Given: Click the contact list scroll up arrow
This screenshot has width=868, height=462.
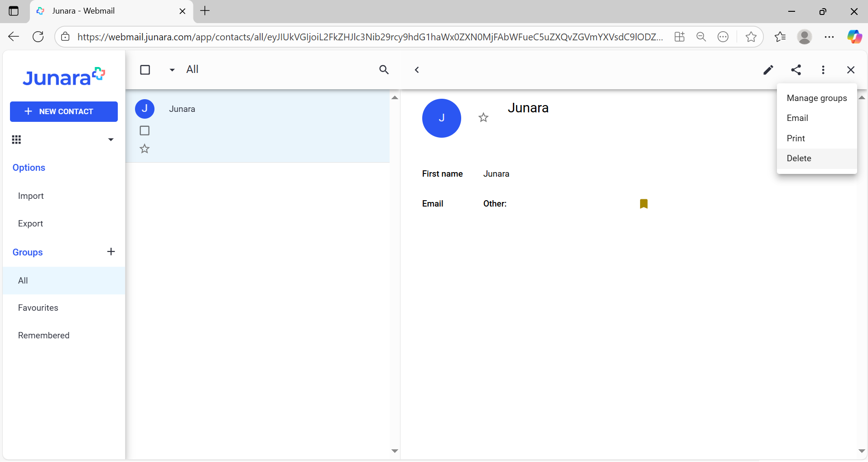Looking at the screenshot, I should point(395,97).
